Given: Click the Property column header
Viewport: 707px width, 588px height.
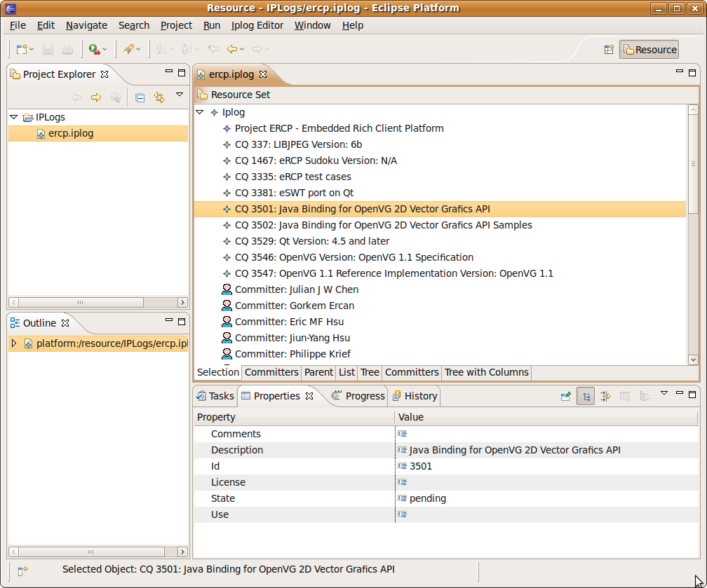Looking at the screenshot, I should coord(295,417).
